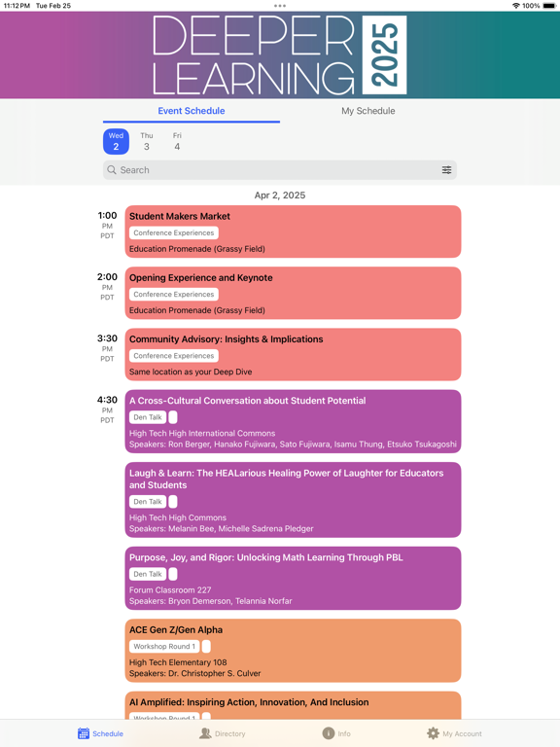This screenshot has width=560, height=747.
Task: Tap blank tag beside Workshop Round 1 on ACE card
Action: (206, 647)
